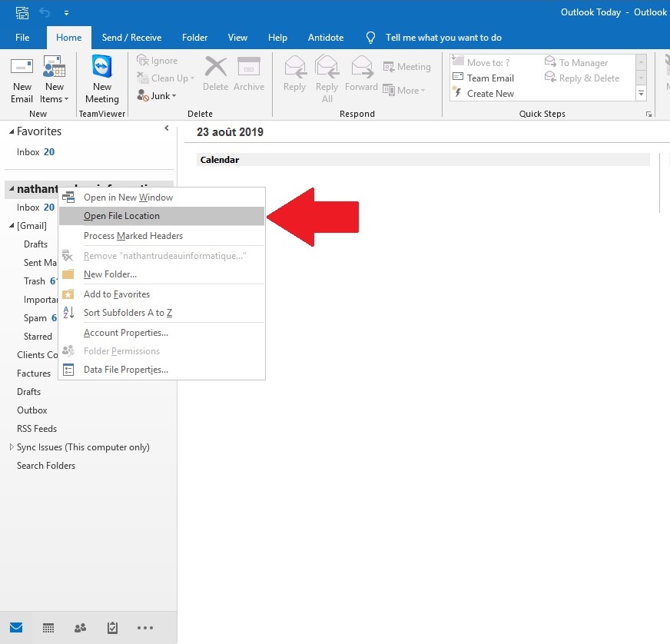Screen dimensions: 670x644
Task: Select Add to Favorites
Action: [x=161, y=294]
